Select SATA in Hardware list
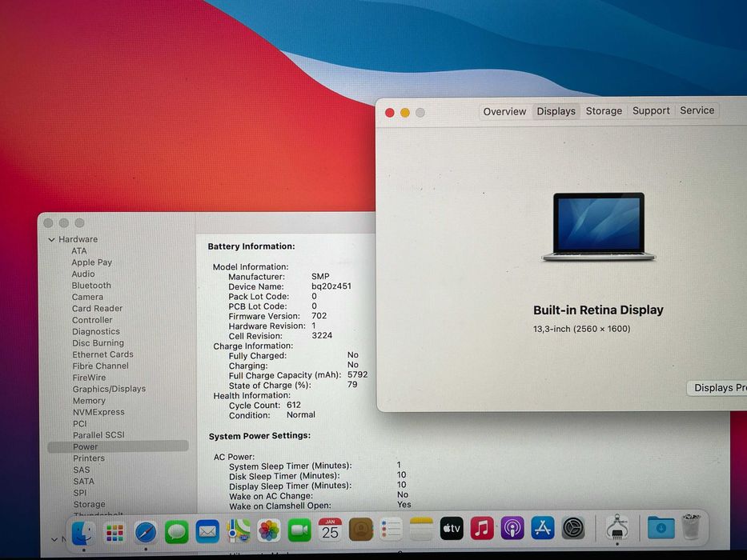 coord(83,481)
